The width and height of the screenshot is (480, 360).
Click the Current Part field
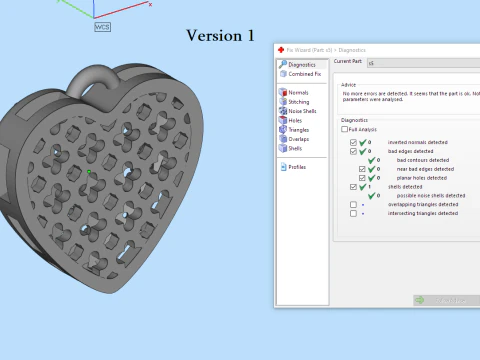(423, 63)
